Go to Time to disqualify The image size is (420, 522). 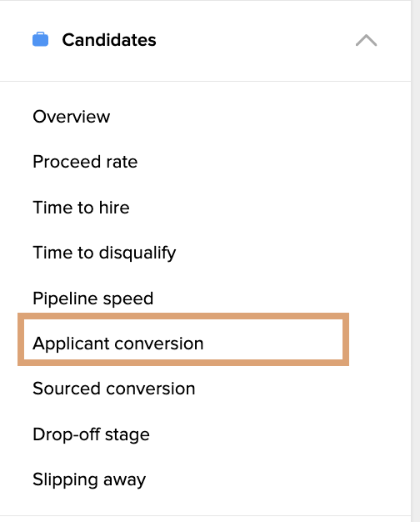coord(104,253)
